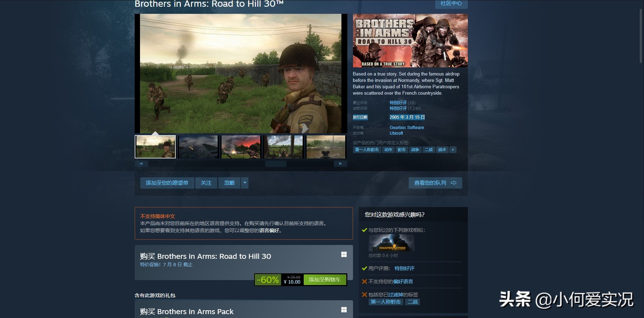The image size is (644, 318).
Task: Open the 偏好语言 link in sidebar
Action: [403, 282]
